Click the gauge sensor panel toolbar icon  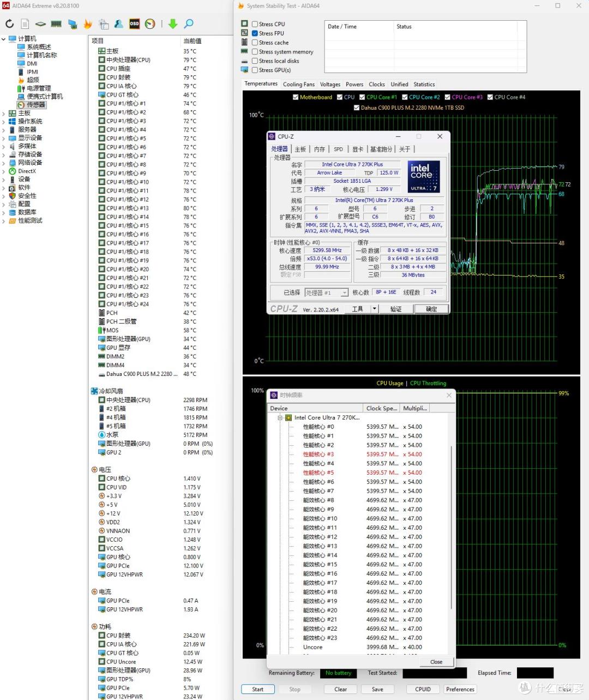pos(149,24)
